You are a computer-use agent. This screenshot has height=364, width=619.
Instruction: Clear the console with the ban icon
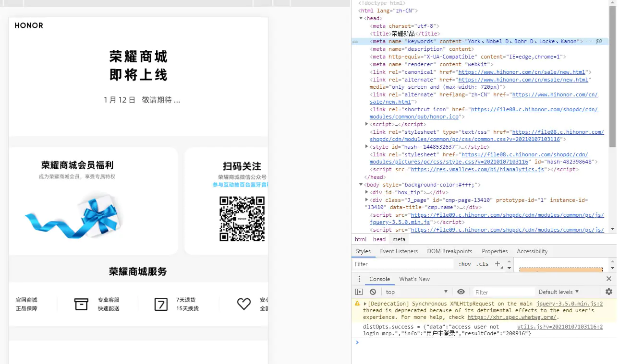(373, 292)
